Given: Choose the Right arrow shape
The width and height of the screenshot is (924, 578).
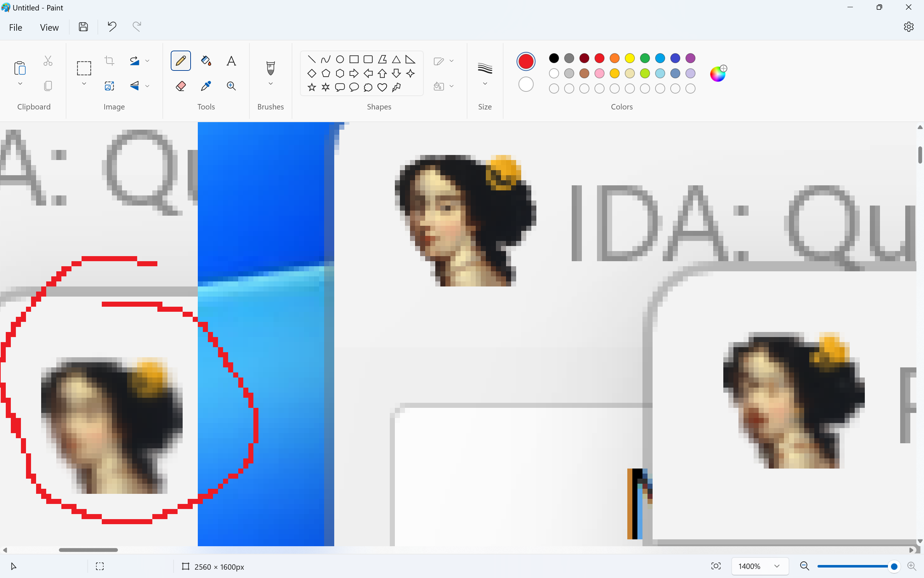Looking at the screenshot, I should [354, 73].
